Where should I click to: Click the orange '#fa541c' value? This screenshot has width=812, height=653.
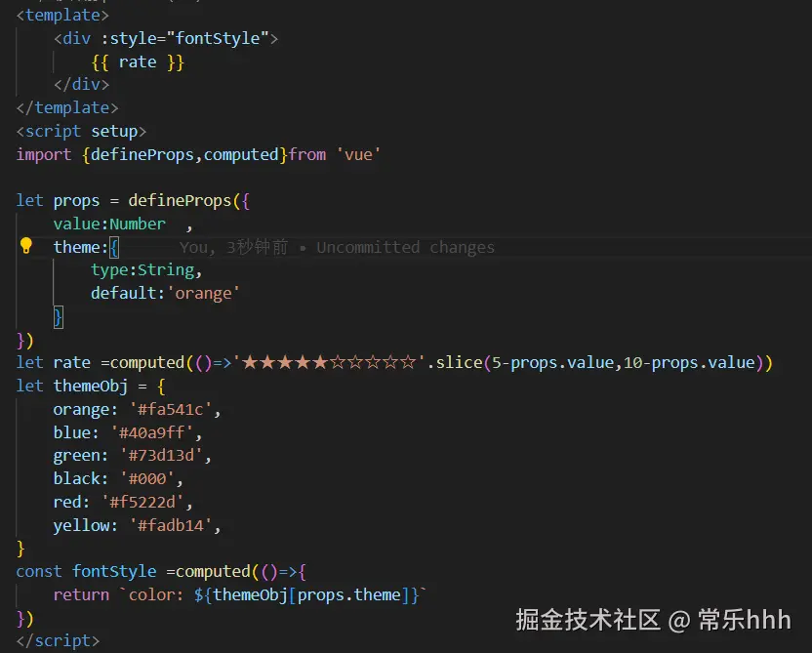click(171, 410)
